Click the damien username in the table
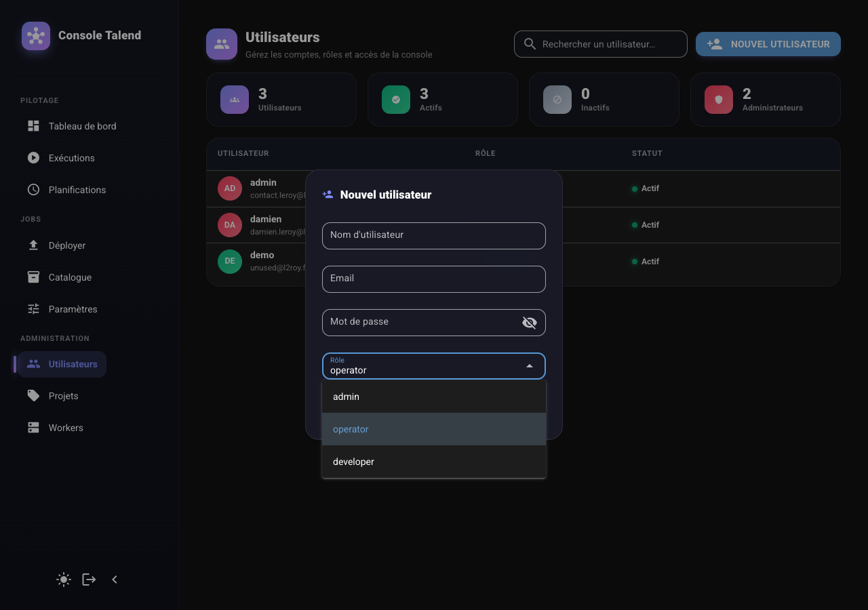The image size is (868, 610). 266,219
